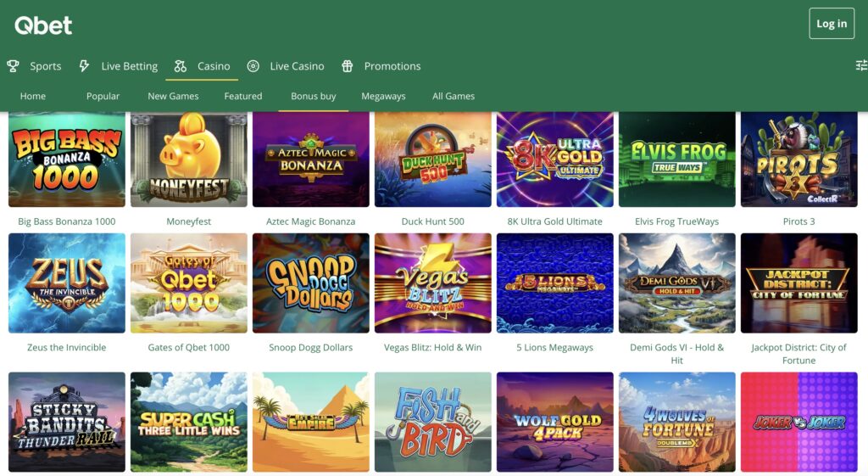
Task: Select the Bonus buy tab
Action: (314, 96)
